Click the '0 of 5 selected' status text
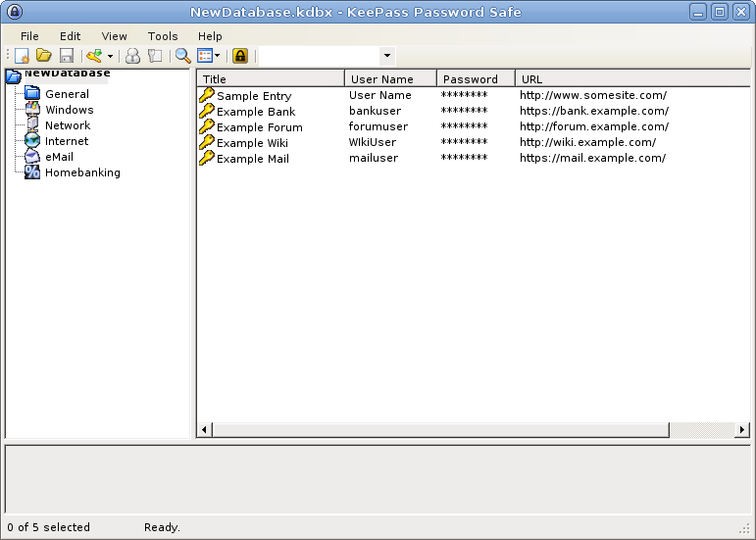Screen dimensions: 756x540 (49, 527)
